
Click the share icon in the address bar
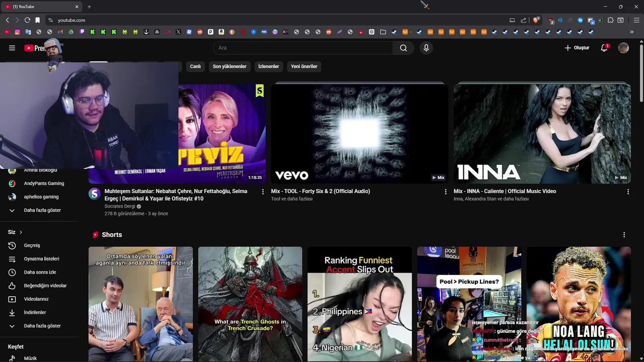[523, 20]
